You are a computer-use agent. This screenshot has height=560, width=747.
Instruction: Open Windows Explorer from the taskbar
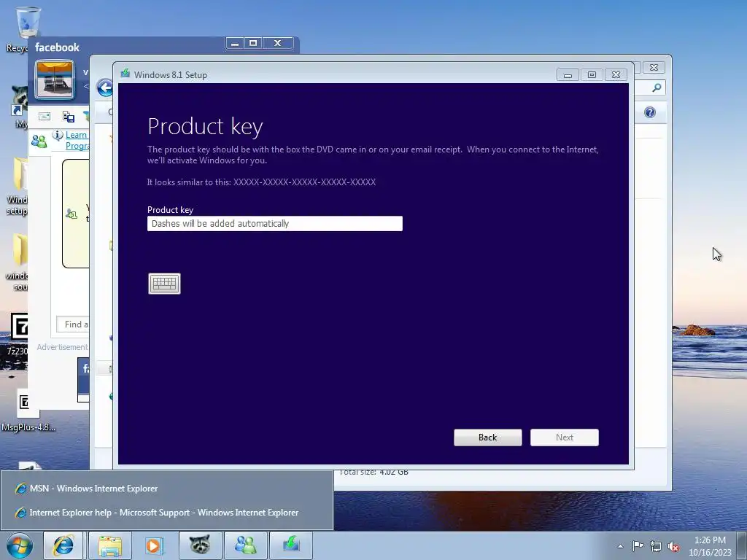(x=110, y=545)
